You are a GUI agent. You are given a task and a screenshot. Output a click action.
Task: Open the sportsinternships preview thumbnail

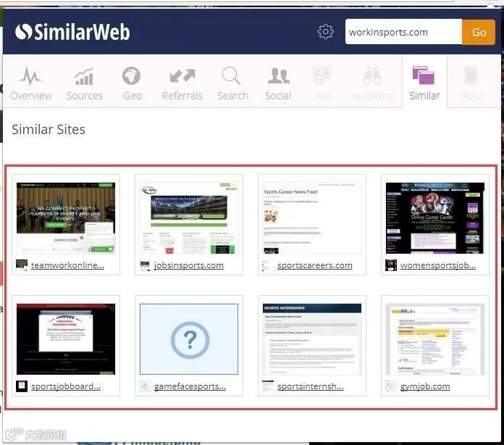point(312,339)
